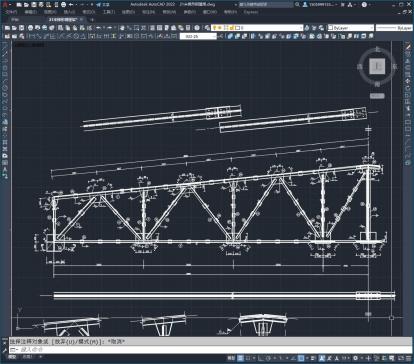Click the search magnifier icon in title bar

point(297,5)
